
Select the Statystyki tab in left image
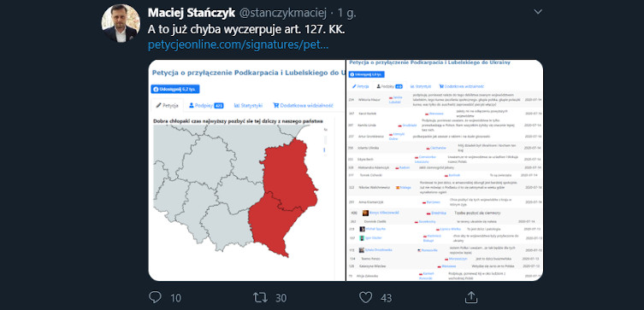[x=248, y=105]
